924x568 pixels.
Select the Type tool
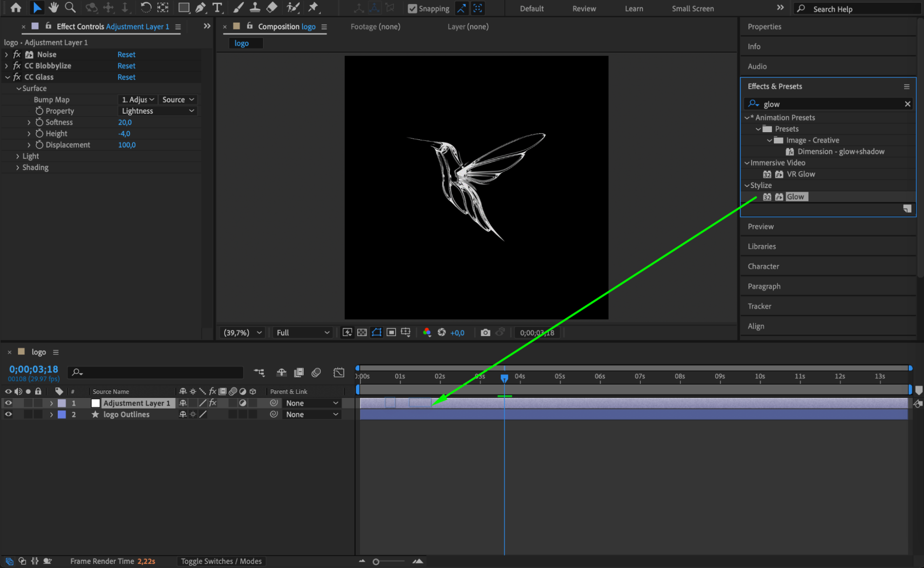[x=217, y=7]
